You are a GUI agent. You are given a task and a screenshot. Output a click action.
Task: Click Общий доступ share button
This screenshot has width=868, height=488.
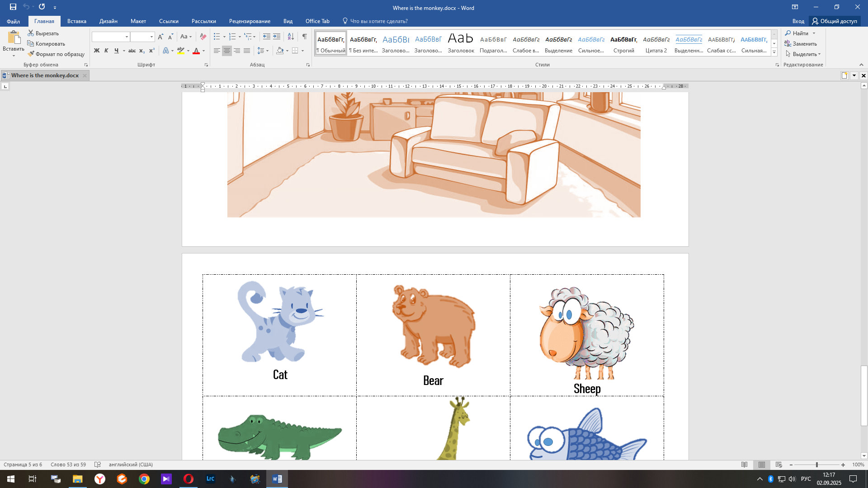835,21
